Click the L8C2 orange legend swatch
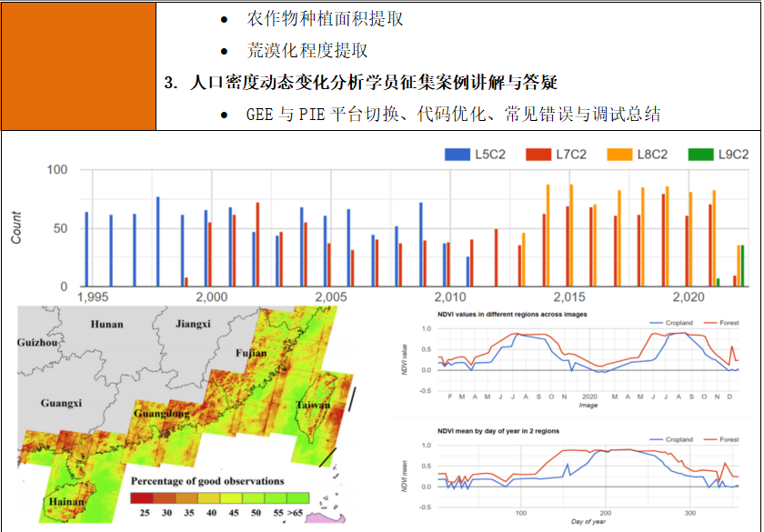This screenshot has height=532, width=764. pyautogui.click(x=619, y=155)
